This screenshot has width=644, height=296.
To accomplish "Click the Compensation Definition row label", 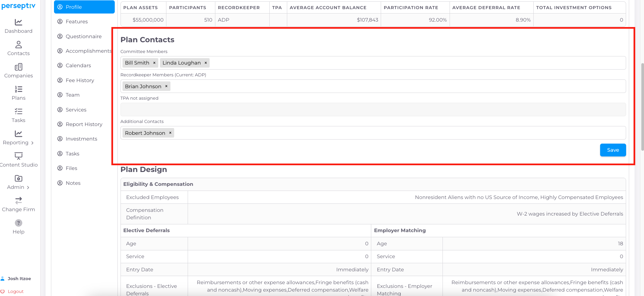I will [x=145, y=214].
